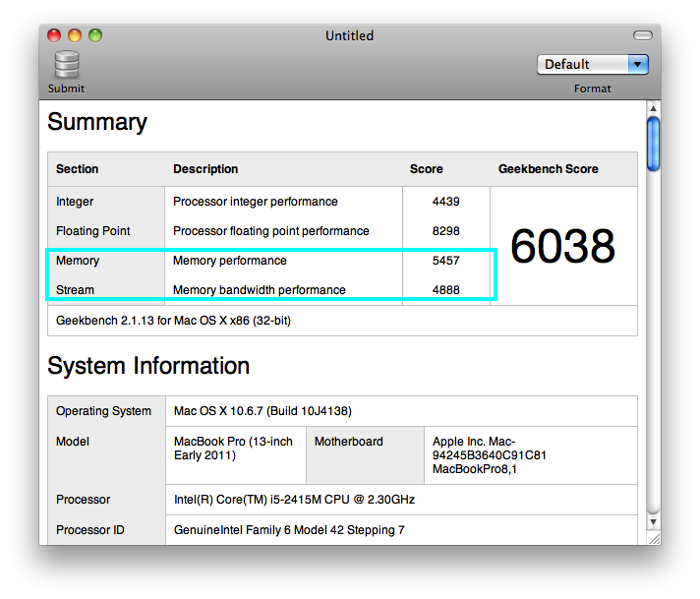This screenshot has width=700, height=599.
Task: Click GenuineIntel Family 6 Model 42 value
Action: [289, 530]
